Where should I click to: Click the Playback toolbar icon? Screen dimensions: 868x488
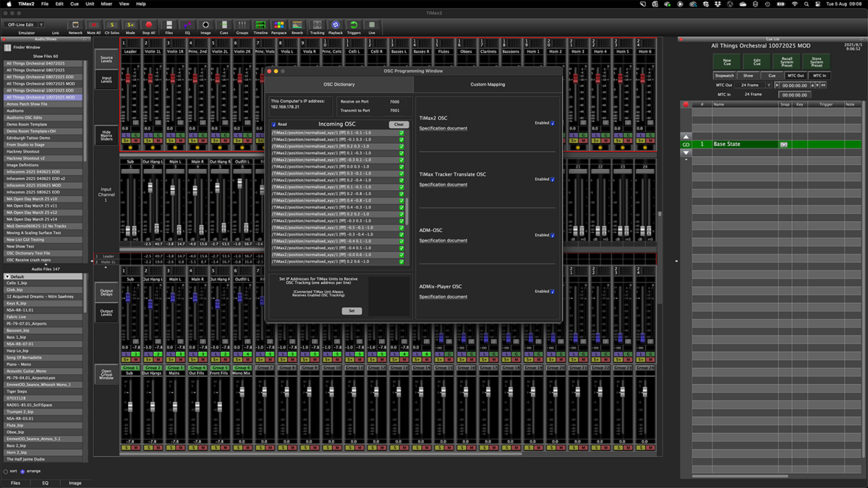[336, 26]
